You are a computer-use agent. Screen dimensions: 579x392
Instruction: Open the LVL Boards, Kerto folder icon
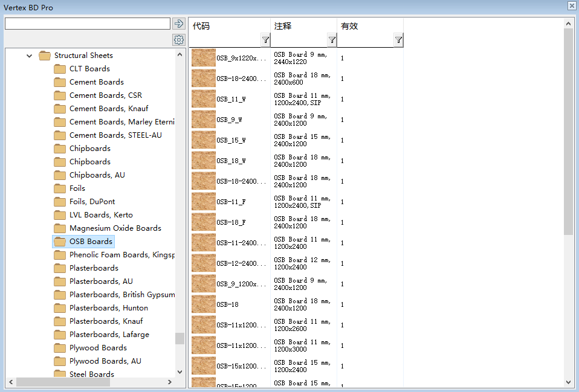pyautogui.click(x=60, y=215)
